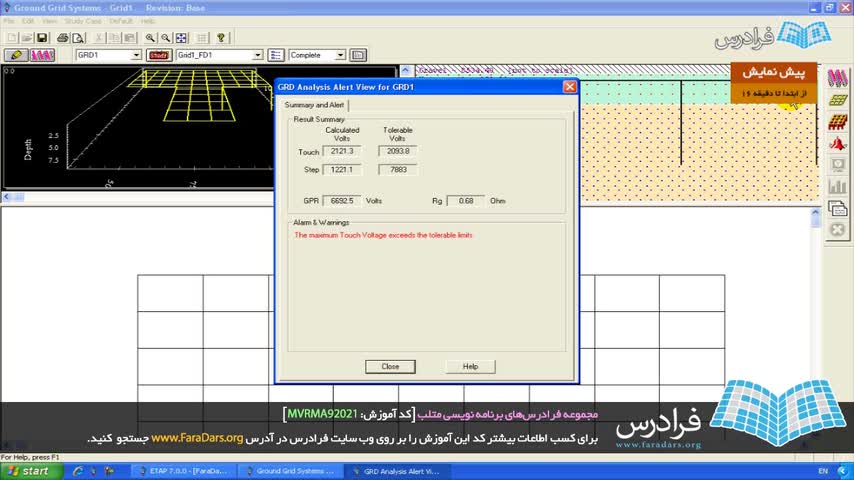The height and width of the screenshot is (480, 854).
Task: Click the grid display icon in toolbar
Action: pos(202,38)
